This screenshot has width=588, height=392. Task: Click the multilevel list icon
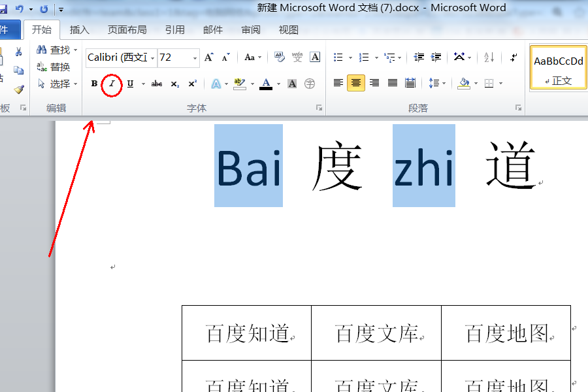389,57
